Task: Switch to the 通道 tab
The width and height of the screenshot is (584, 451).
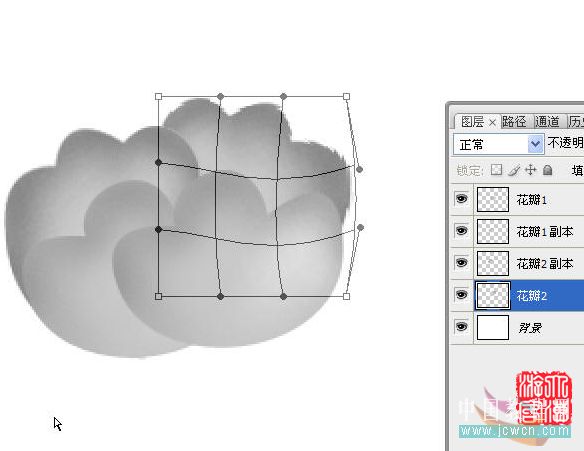Action: (547, 121)
